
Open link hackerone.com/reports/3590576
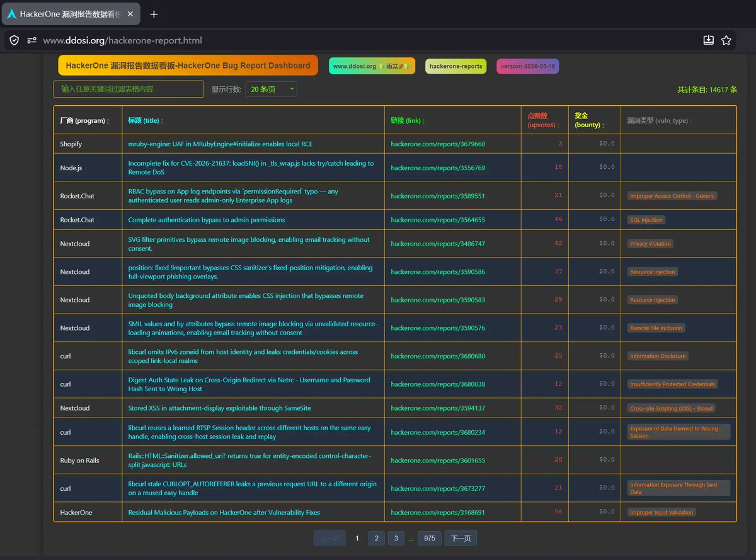coord(438,328)
